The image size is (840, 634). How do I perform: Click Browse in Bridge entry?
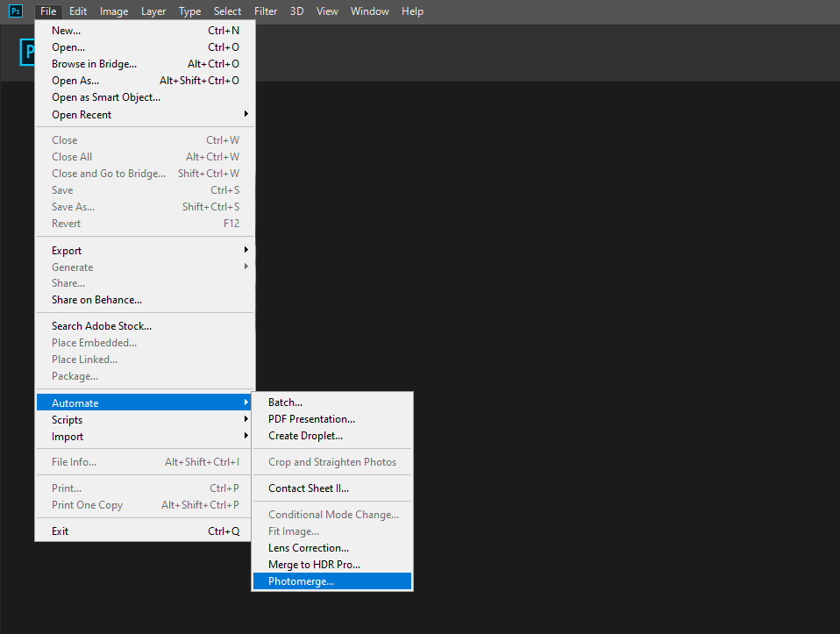tap(94, 64)
